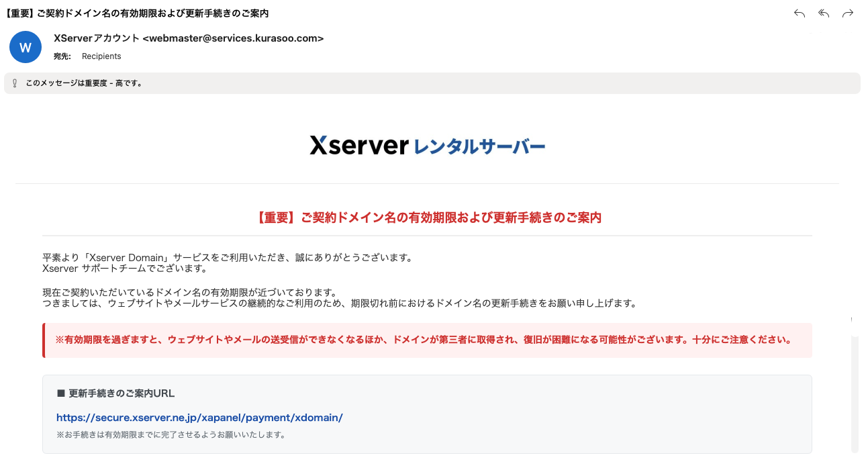The width and height of the screenshot is (868, 472).
Task: Click the red warning text starting ※有効期限を過ぎますと
Action: click(423, 340)
